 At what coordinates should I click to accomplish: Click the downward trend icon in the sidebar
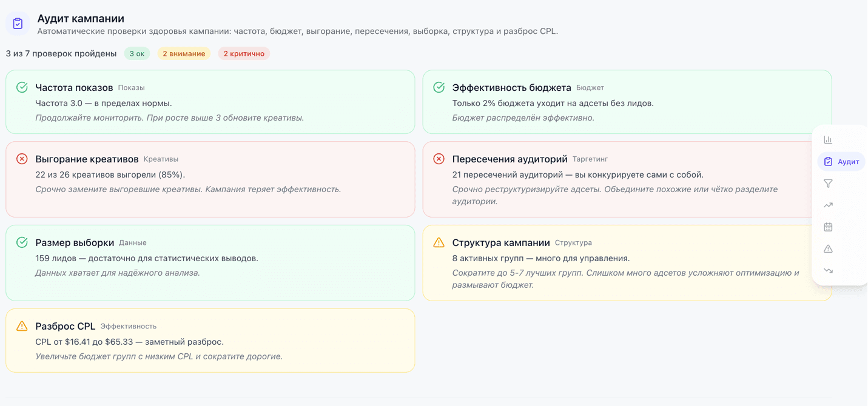(x=828, y=270)
